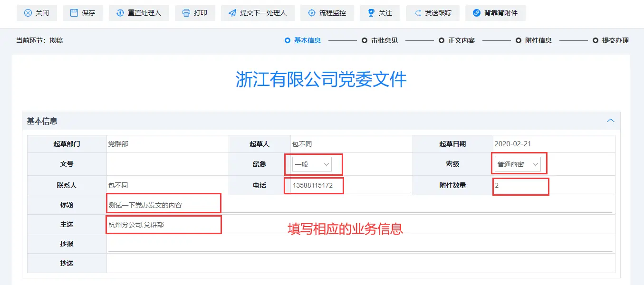Click the 流程监控 monitor icon
644x285 pixels.
[x=312, y=13]
